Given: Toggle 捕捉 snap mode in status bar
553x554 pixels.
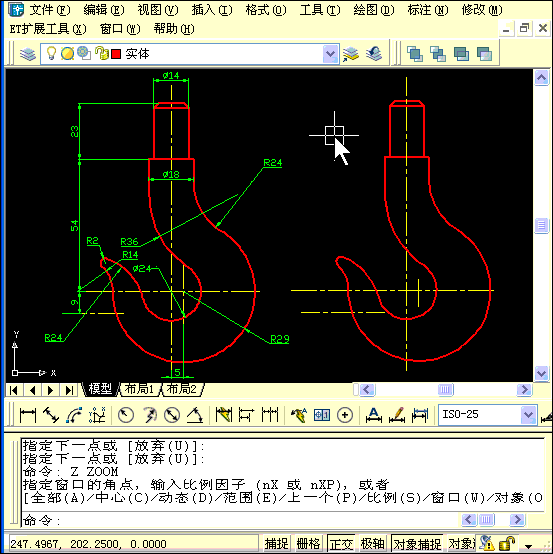Looking at the screenshot, I should pyautogui.click(x=277, y=544).
